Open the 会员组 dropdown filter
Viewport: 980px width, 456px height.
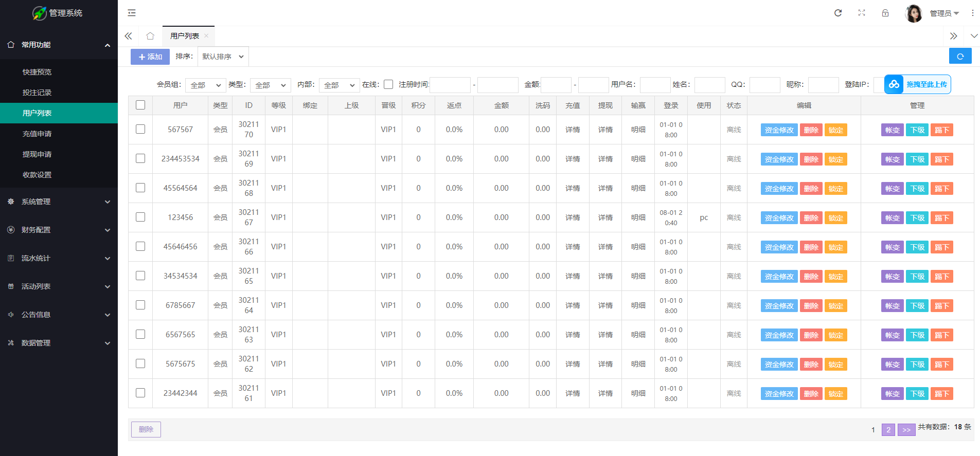(205, 85)
